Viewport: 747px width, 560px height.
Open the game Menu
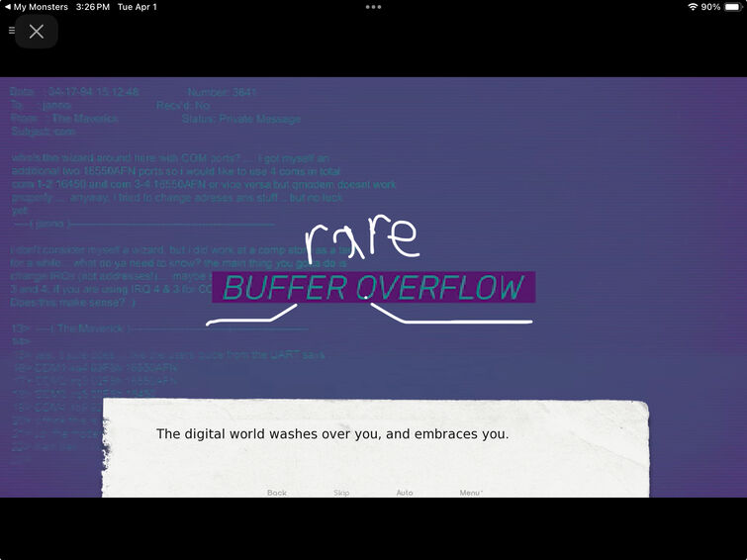471,493
